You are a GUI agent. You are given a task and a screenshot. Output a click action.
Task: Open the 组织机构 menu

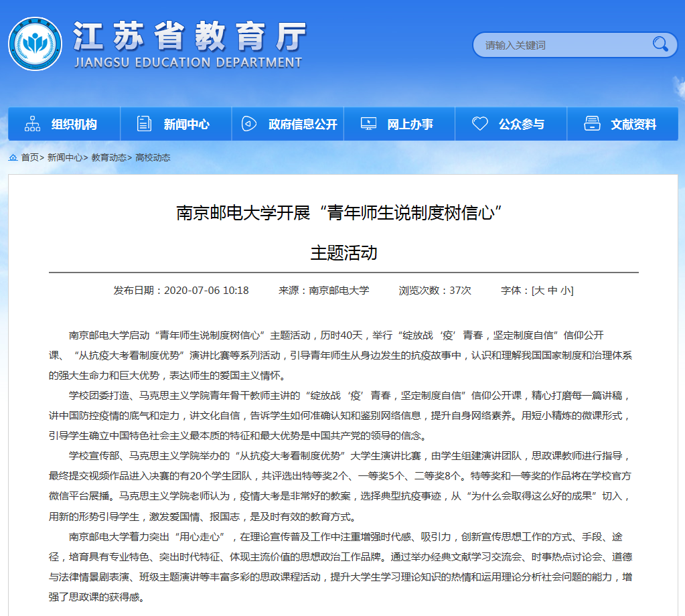pyautogui.click(x=74, y=125)
